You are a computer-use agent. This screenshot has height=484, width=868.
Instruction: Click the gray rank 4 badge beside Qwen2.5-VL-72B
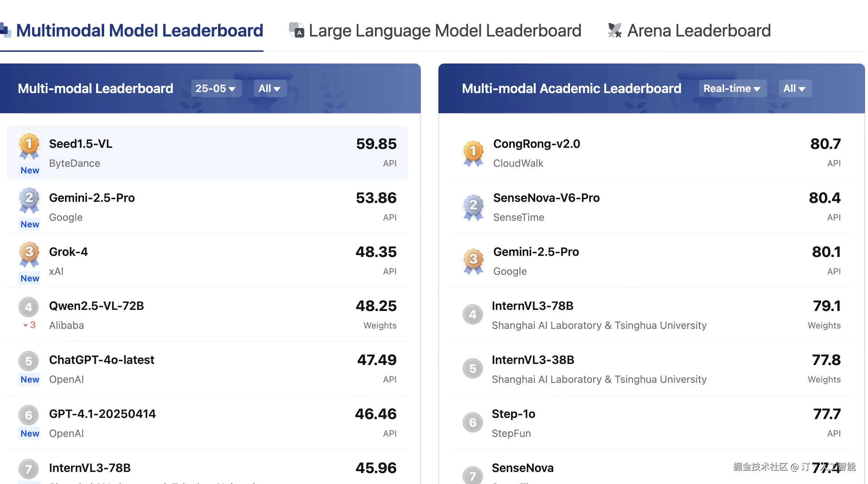click(x=28, y=307)
